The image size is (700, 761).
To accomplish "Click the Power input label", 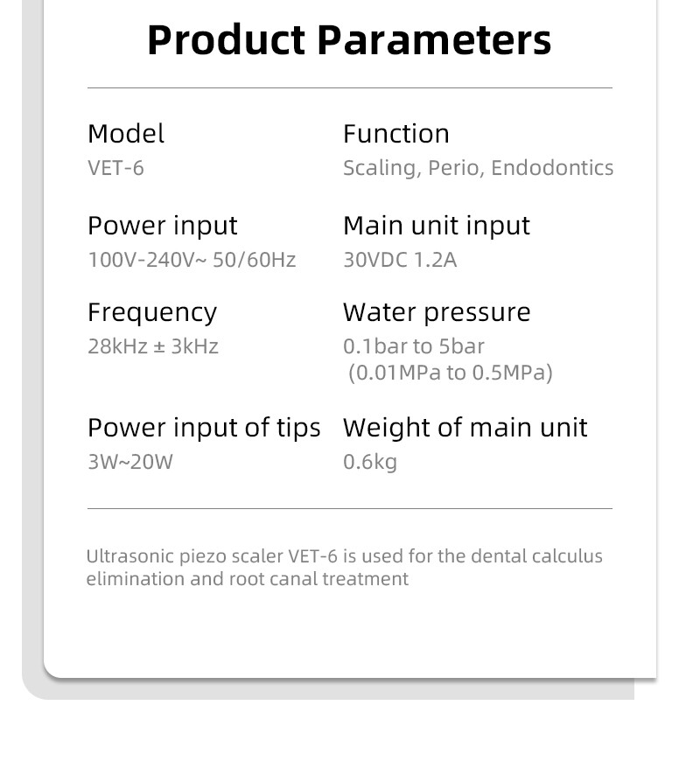I will [x=162, y=226].
